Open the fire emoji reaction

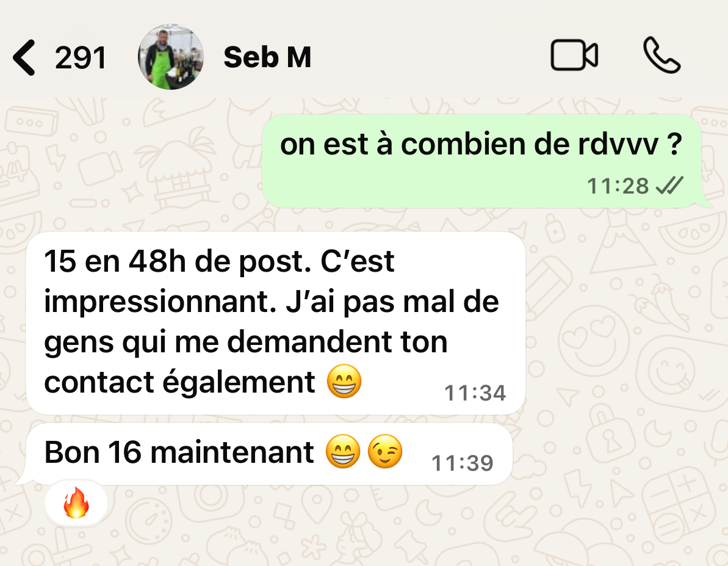pos(76,503)
